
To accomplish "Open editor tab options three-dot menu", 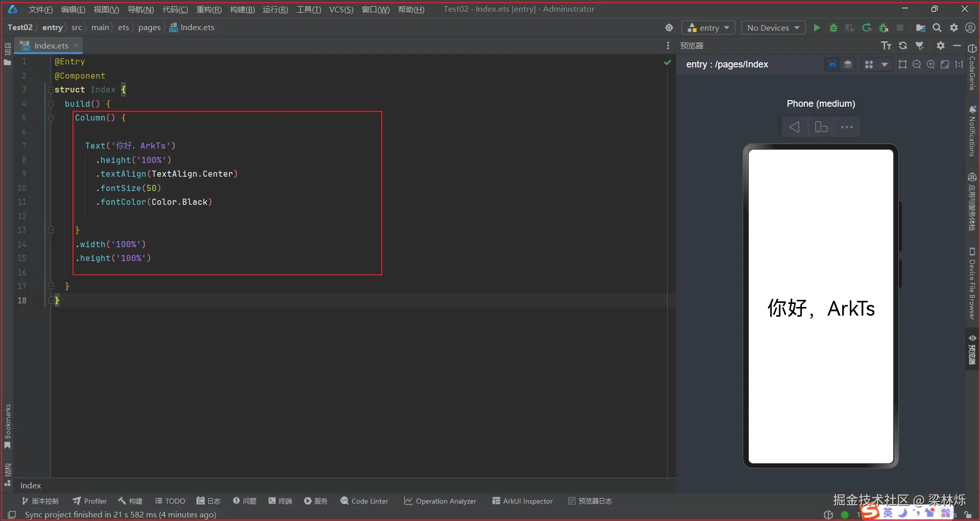I will pyautogui.click(x=668, y=45).
